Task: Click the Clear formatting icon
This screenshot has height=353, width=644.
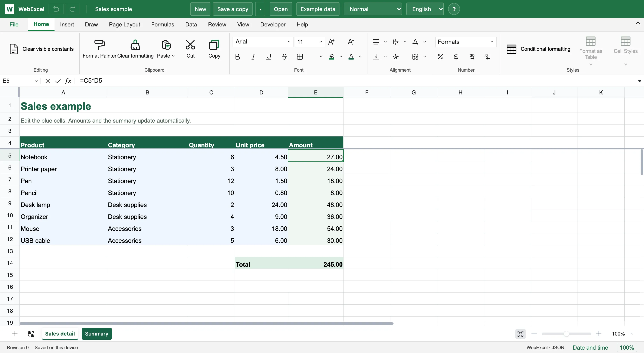Action: coord(135,45)
